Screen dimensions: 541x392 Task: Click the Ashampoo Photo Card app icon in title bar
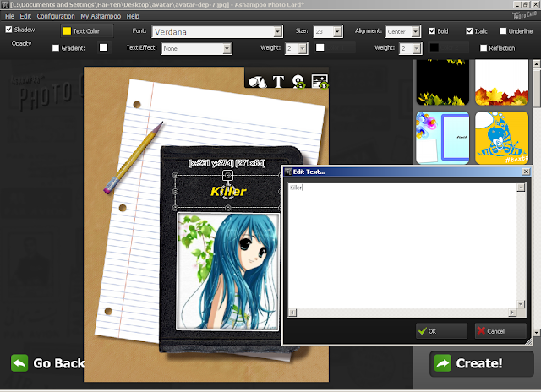pyautogui.click(x=4, y=5)
